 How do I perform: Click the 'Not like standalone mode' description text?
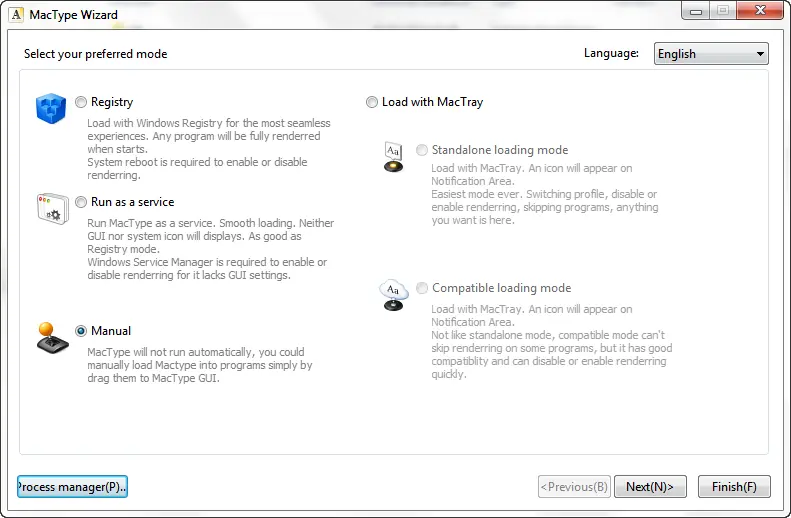[x=551, y=355]
